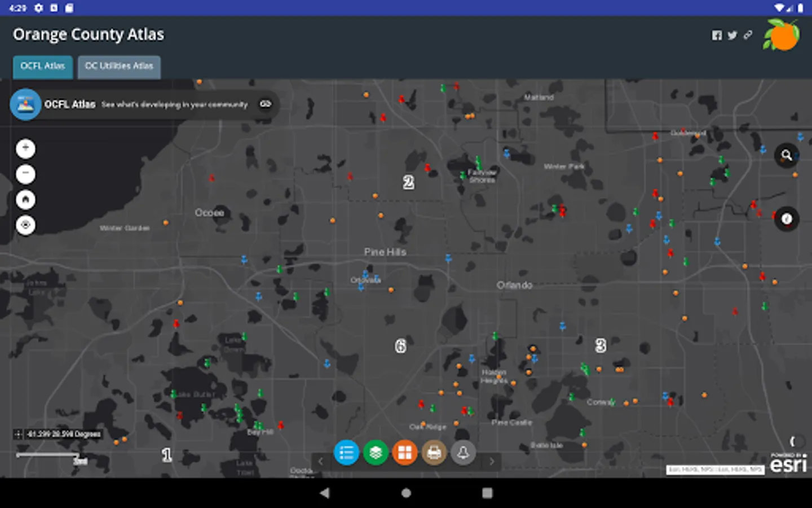The image size is (812, 508).
Task: Click the Pine Castle map label
Action: click(x=511, y=422)
